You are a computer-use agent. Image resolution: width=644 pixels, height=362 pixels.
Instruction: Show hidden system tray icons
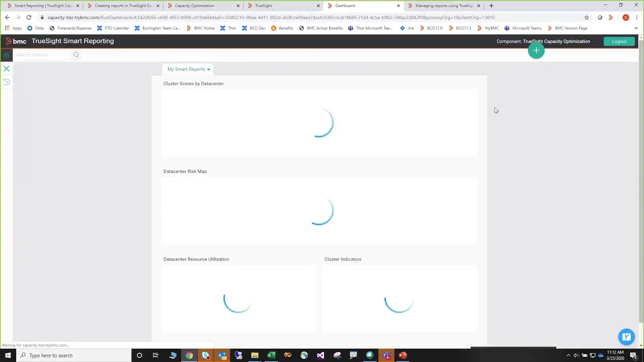(568, 355)
